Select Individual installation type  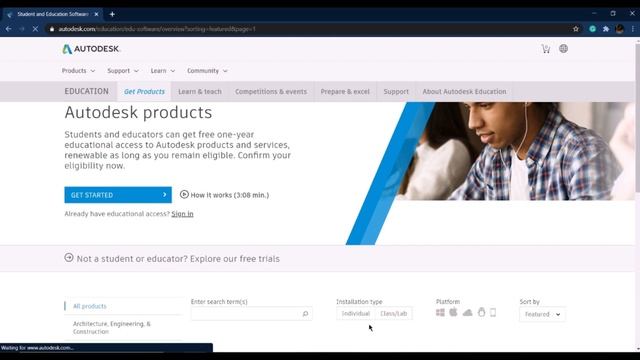tap(356, 313)
